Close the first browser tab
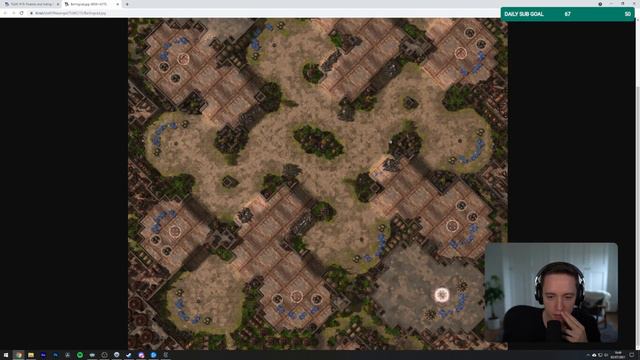Image resolution: width=640 pixels, height=360 pixels. [x=58, y=4]
